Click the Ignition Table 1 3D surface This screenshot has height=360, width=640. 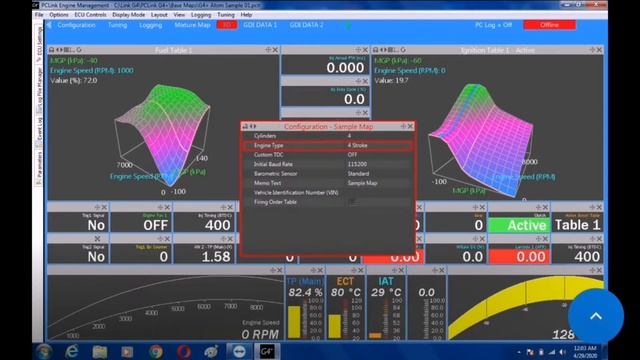point(480,139)
